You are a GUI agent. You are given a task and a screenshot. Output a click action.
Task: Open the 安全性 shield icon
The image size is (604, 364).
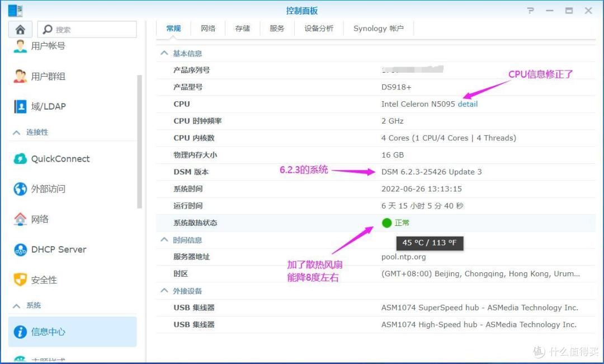20,280
